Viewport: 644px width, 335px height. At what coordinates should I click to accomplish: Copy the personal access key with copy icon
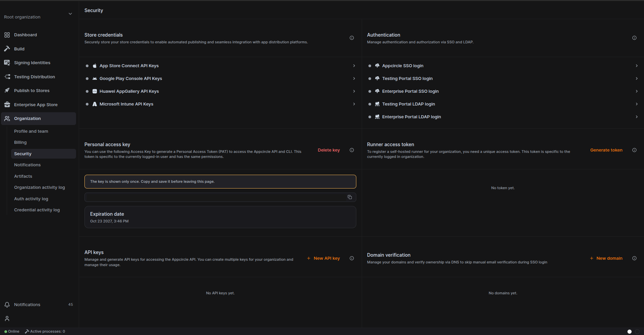point(350,197)
